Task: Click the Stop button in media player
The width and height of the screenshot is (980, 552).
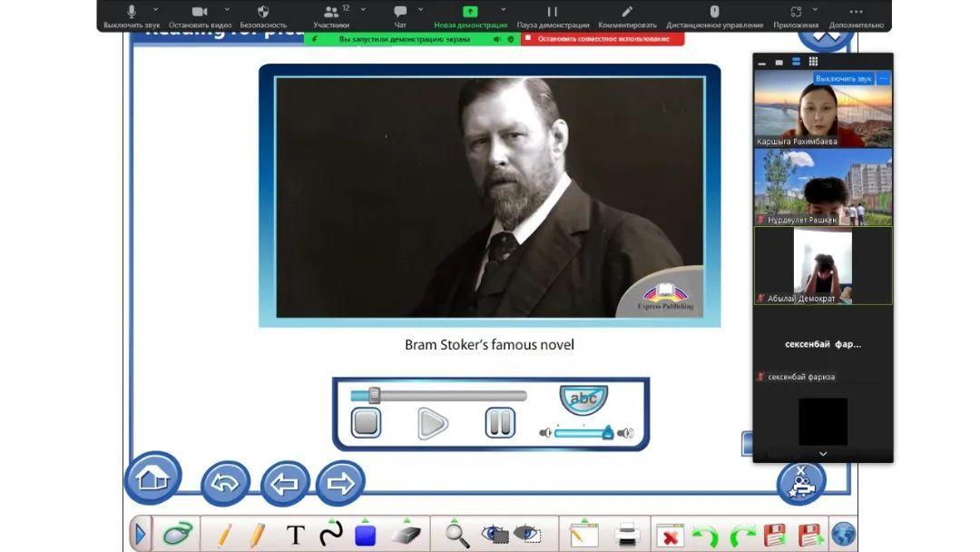Action: click(x=366, y=422)
